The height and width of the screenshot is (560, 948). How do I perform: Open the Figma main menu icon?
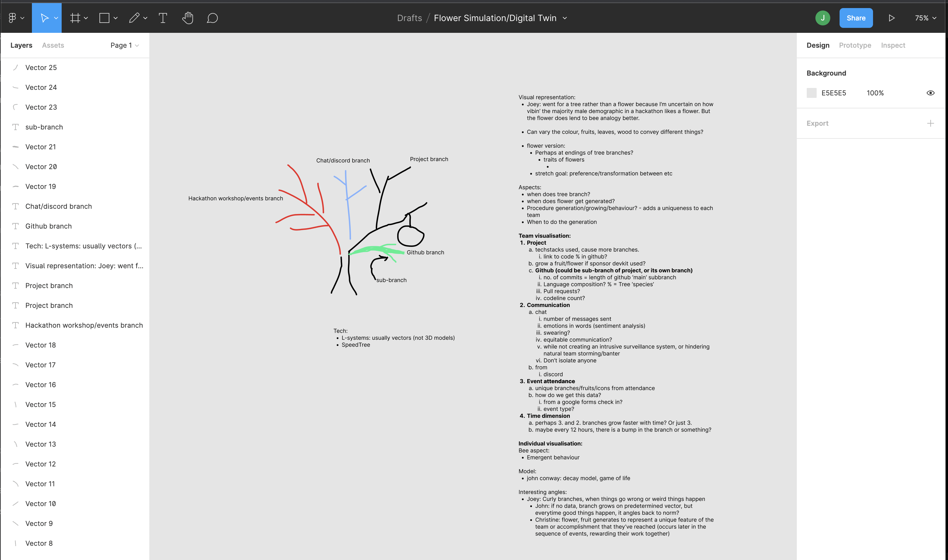point(12,18)
